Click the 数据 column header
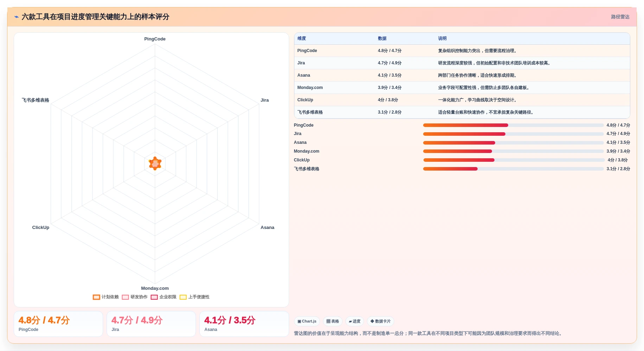 tap(382, 39)
